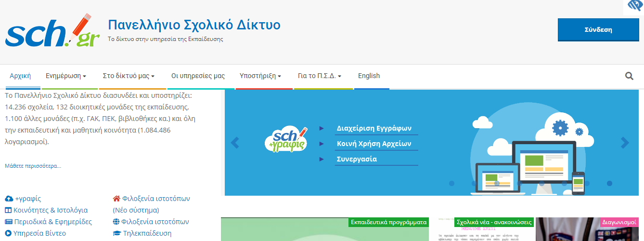Expand the Για το Π.Σ.Δ. dropdown menu

point(320,76)
